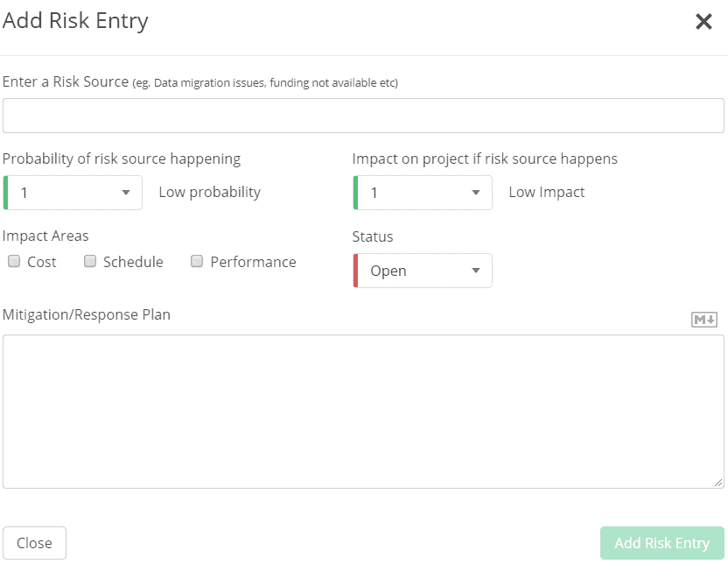This screenshot has height=564, width=728.
Task: Enable the Schedule impact area checkbox
Action: click(89, 261)
